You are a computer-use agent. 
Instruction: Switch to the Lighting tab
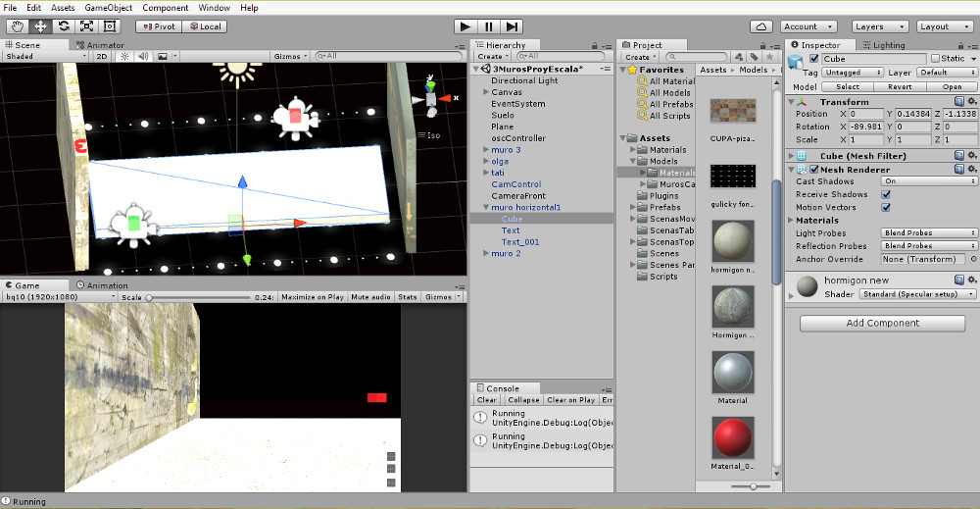[x=885, y=45]
